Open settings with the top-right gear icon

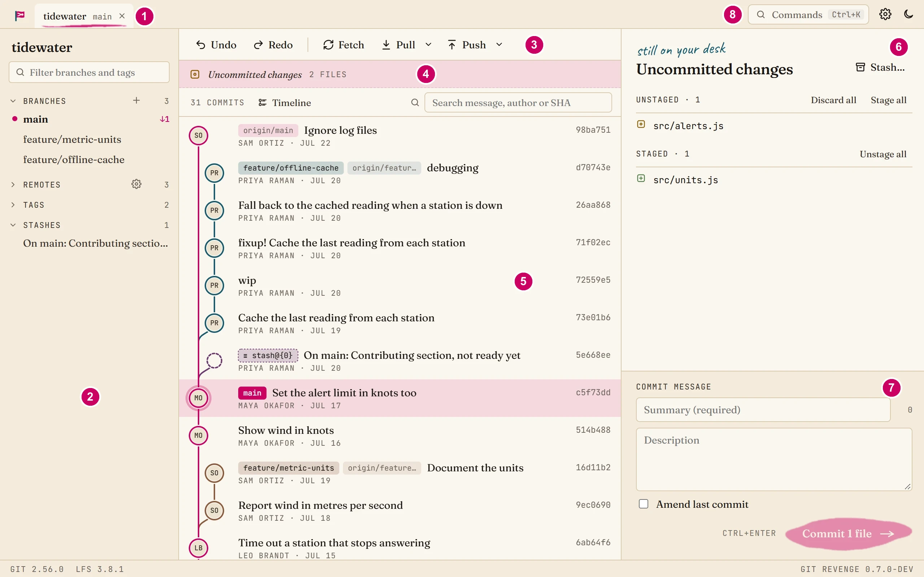click(x=885, y=14)
